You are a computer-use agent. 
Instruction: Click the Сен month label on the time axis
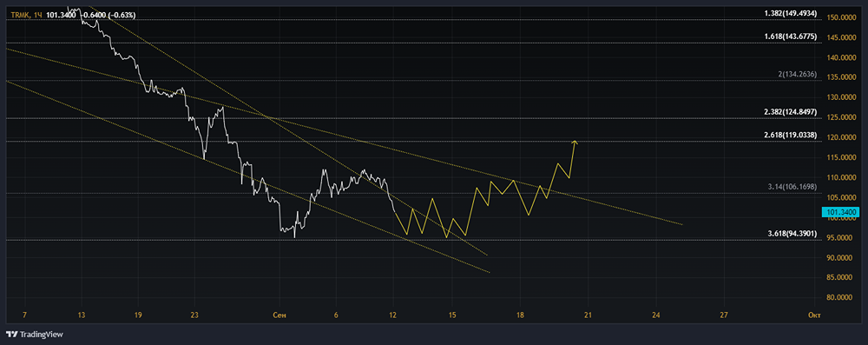coord(279,315)
